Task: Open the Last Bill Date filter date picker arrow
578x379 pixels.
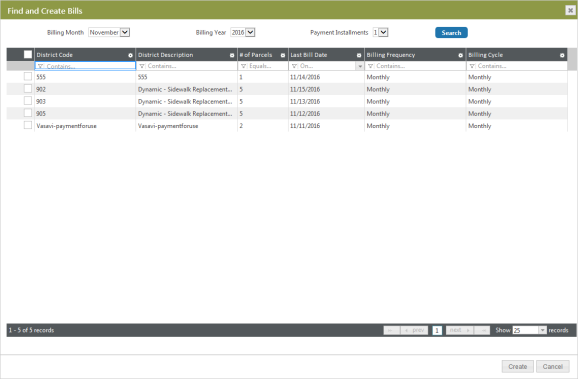Action: pyautogui.click(x=360, y=66)
